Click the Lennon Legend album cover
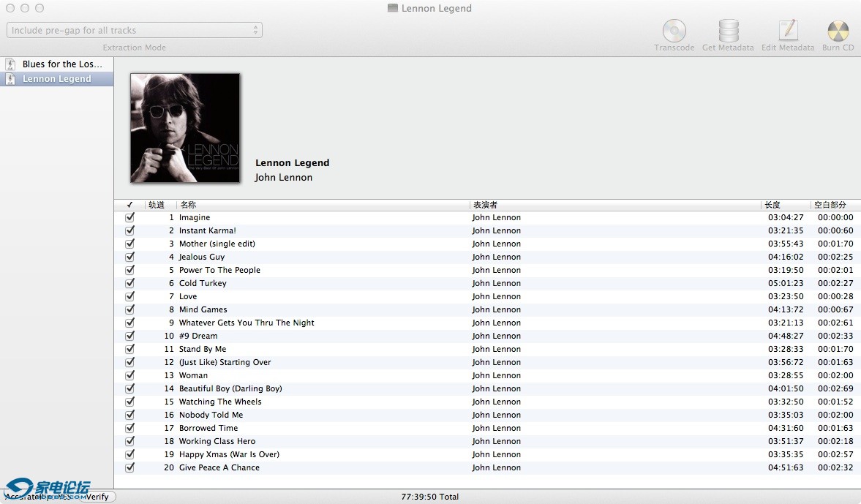This screenshot has width=861, height=504. [185, 128]
